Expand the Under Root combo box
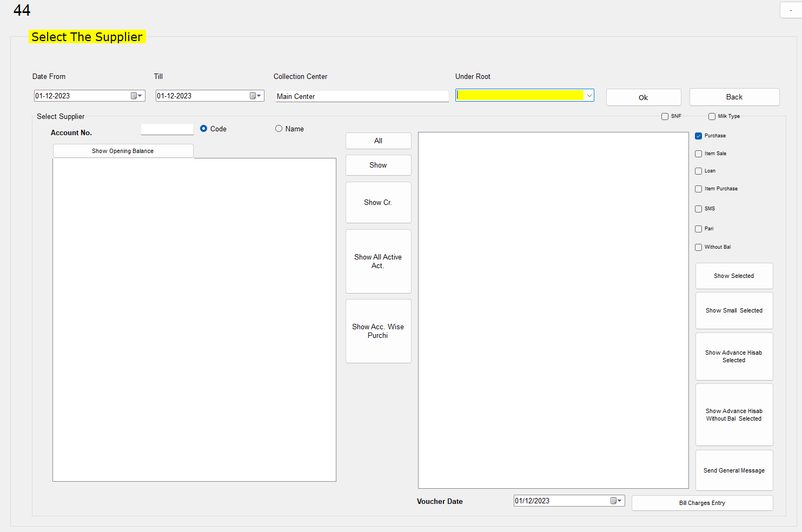This screenshot has height=532, width=802. click(589, 95)
